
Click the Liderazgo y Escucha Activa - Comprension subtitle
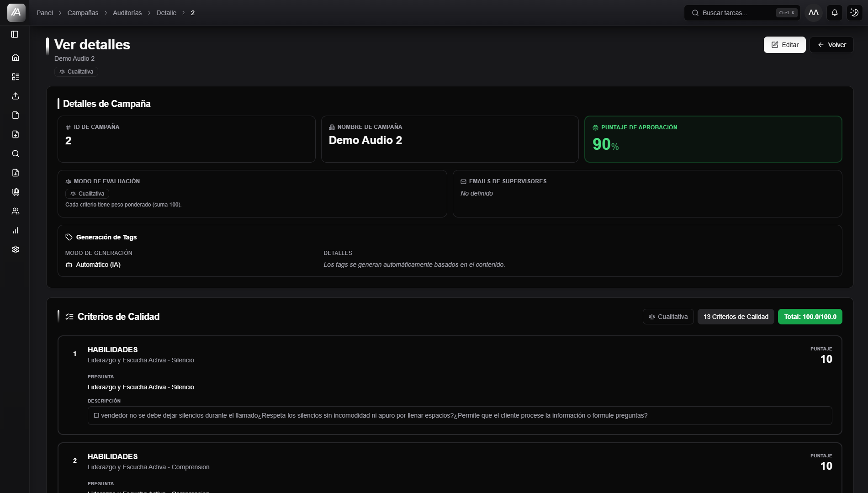148,467
